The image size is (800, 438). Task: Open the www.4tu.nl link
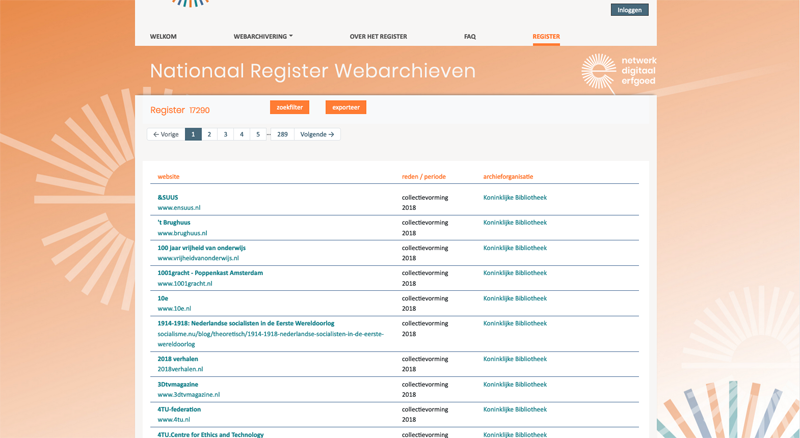click(x=173, y=420)
